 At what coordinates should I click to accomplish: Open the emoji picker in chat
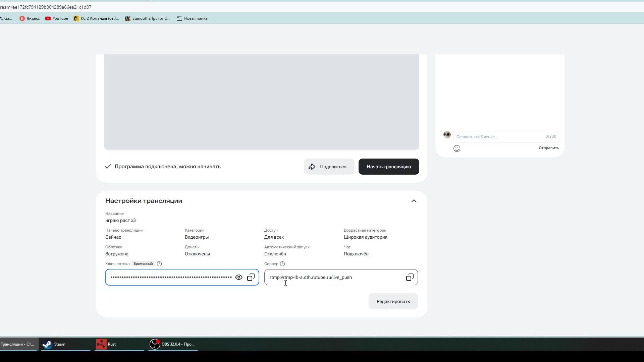click(457, 148)
